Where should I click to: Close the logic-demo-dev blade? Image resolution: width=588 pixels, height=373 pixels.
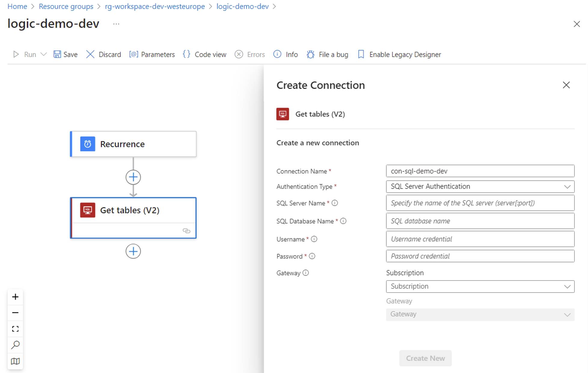pos(577,24)
